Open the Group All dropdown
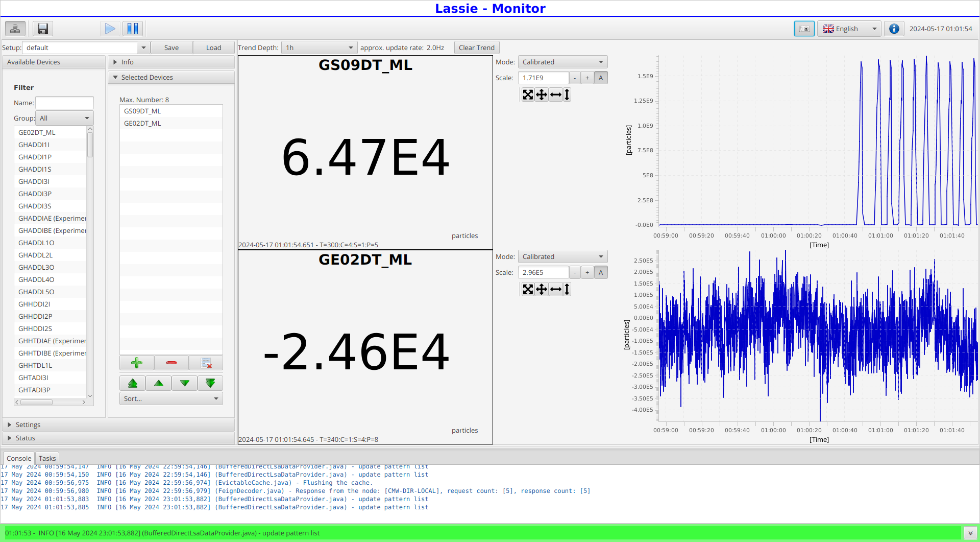 pyautogui.click(x=64, y=118)
